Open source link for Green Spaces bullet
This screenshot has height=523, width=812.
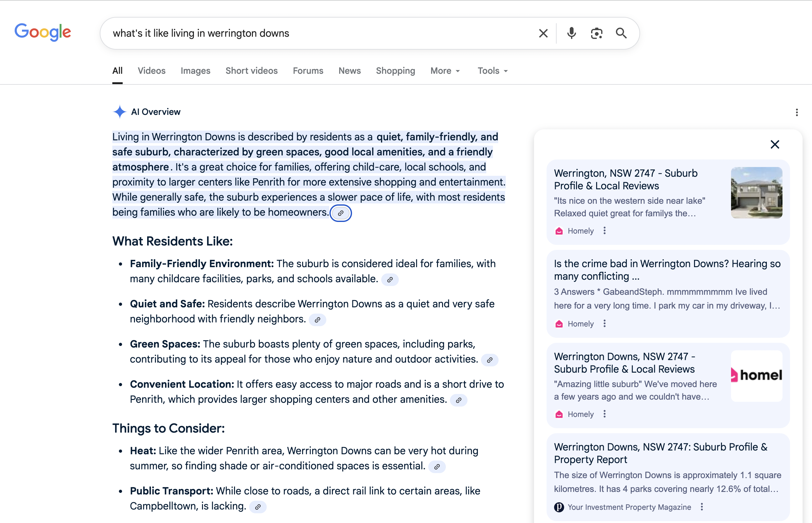pyautogui.click(x=490, y=360)
